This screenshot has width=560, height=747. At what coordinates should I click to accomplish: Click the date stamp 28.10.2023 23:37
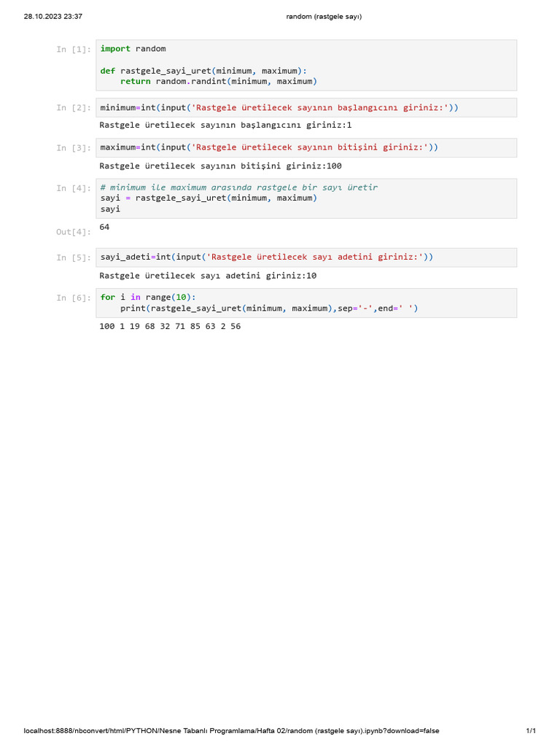[52, 17]
